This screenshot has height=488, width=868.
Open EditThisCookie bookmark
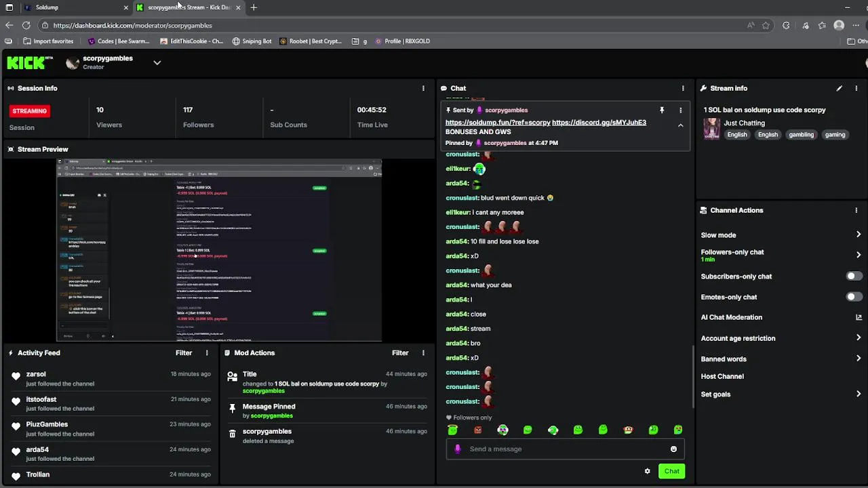coord(191,41)
